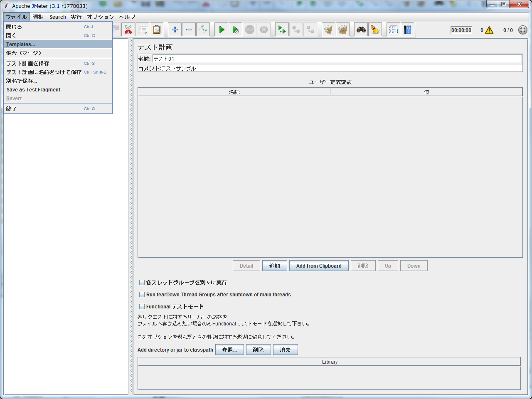Select テスト計画を保存 menu entry
This screenshot has height=399, width=532.
pos(58,64)
